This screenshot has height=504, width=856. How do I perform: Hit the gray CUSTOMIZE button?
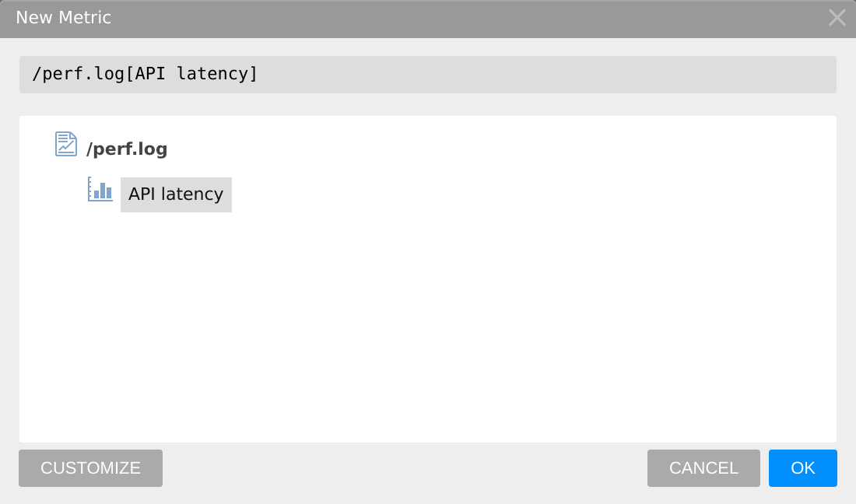coord(90,468)
